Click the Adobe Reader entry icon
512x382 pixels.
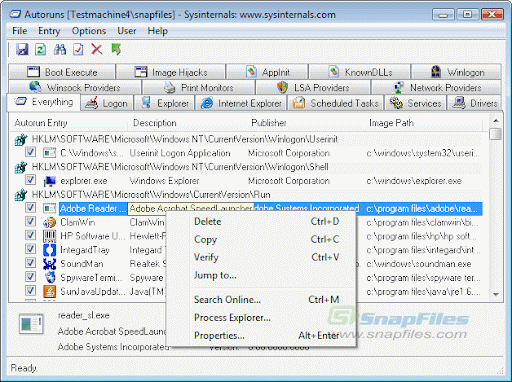pos(49,209)
